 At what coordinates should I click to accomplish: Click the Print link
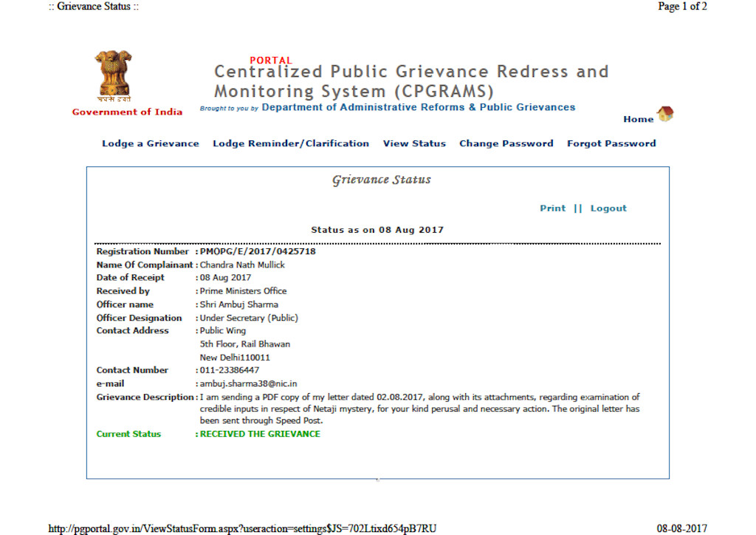coord(552,208)
